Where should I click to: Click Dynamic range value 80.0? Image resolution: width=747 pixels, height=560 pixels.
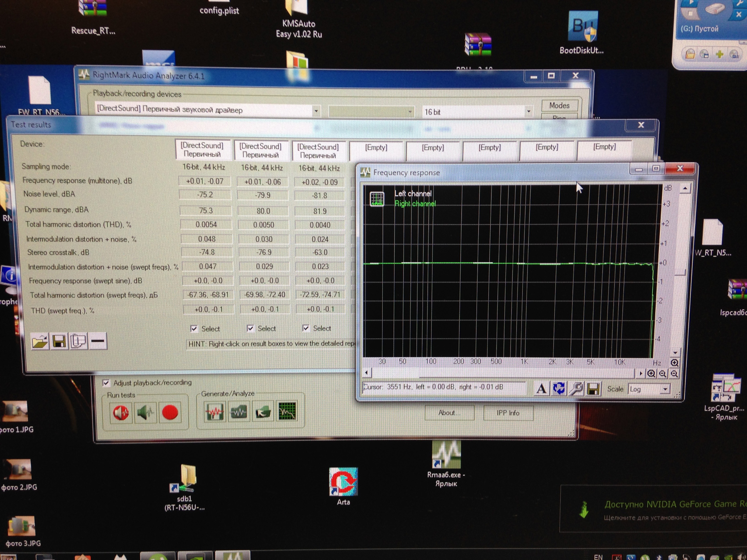pyautogui.click(x=263, y=211)
